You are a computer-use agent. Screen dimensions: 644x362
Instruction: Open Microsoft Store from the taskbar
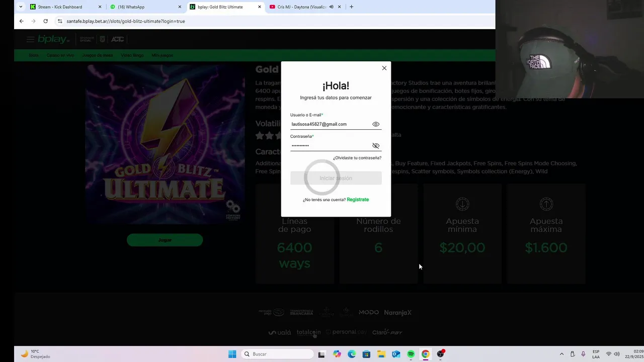[366, 354]
